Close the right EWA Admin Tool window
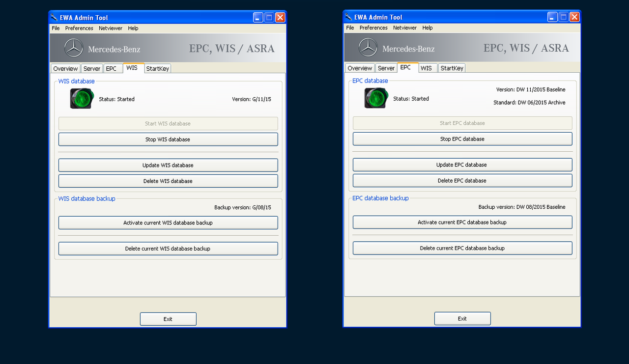This screenshot has width=629, height=364. (x=574, y=17)
